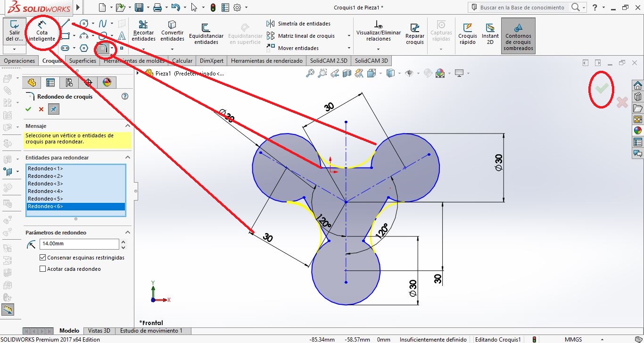Click Mover entidades

292,48
